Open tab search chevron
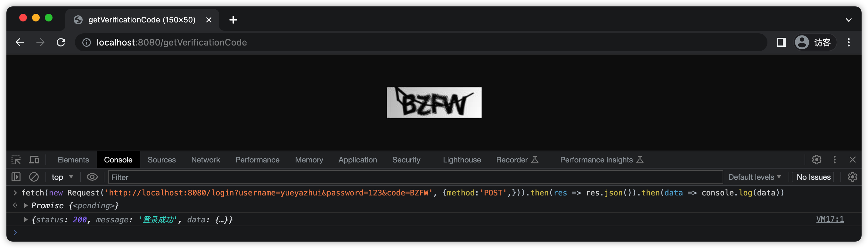The height and width of the screenshot is (248, 868). 848,20
